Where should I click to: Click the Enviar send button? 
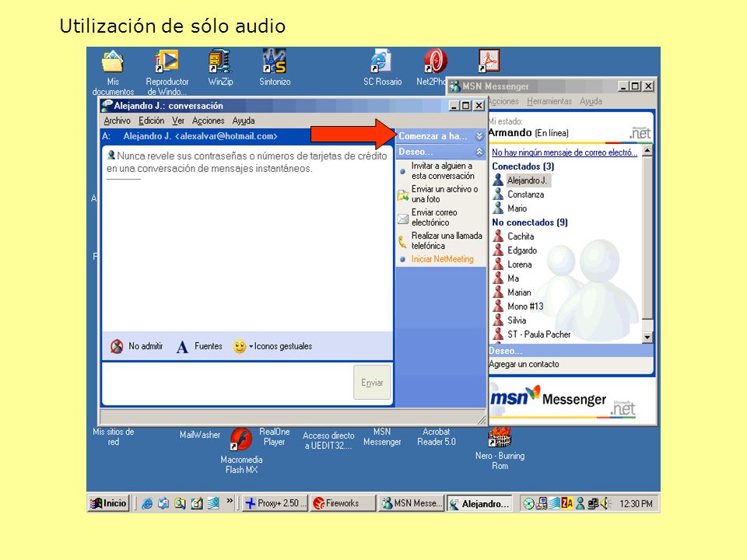coord(372,383)
